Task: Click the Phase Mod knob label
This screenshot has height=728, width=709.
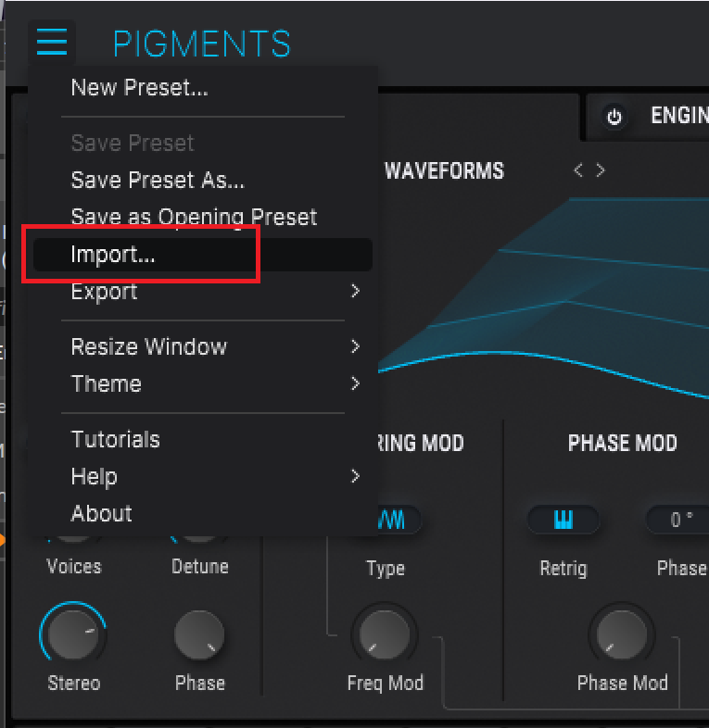Action: (x=623, y=684)
